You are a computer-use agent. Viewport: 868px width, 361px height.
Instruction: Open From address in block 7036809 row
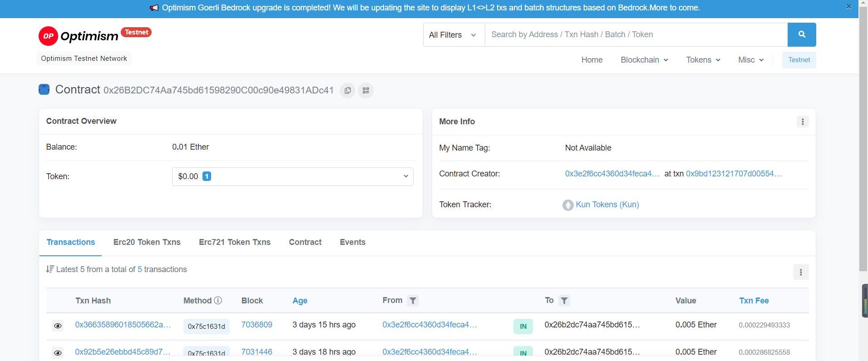pyautogui.click(x=429, y=325)
